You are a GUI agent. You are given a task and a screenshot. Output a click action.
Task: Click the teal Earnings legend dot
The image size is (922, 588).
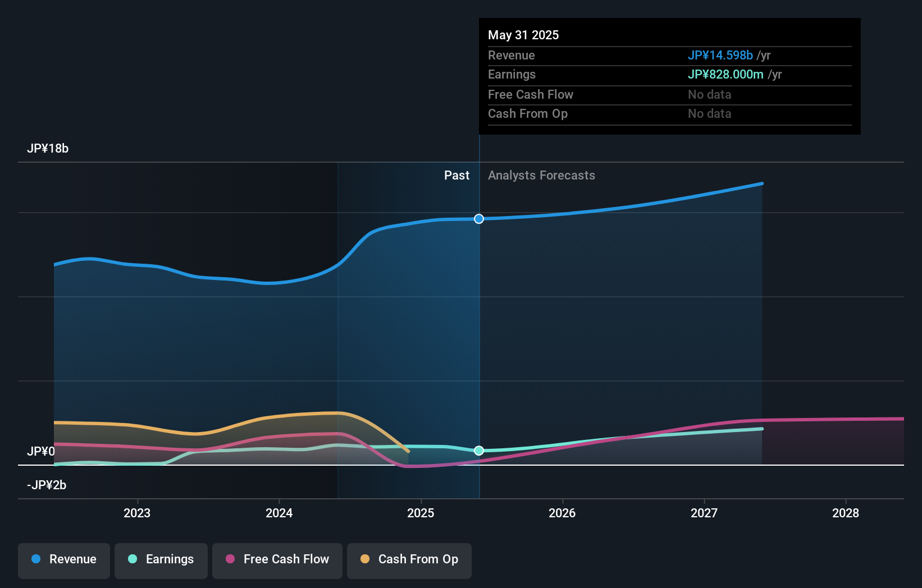tap(133, 559)
